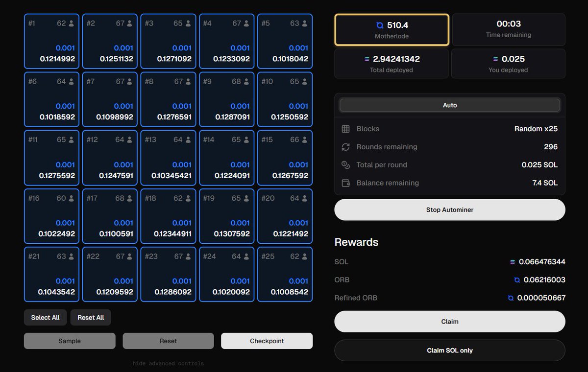Open the Motherlode 510.4 card
This screenshot has width=588, height=372.
[392, 30]
